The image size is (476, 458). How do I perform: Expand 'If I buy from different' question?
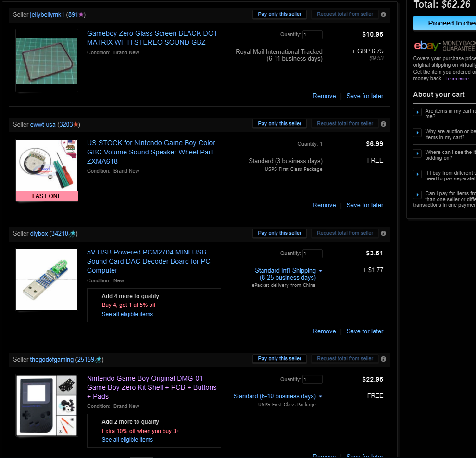pos(417,174)
